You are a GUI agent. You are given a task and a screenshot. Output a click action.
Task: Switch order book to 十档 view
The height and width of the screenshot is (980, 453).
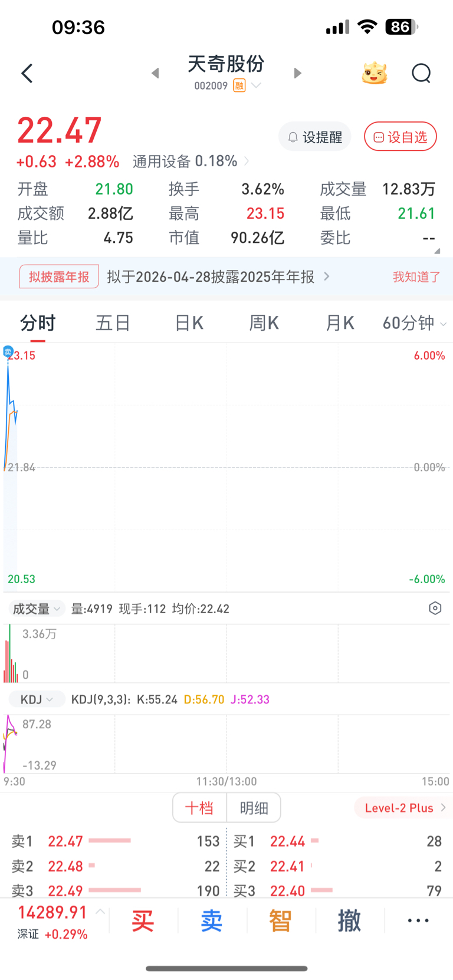199,808
